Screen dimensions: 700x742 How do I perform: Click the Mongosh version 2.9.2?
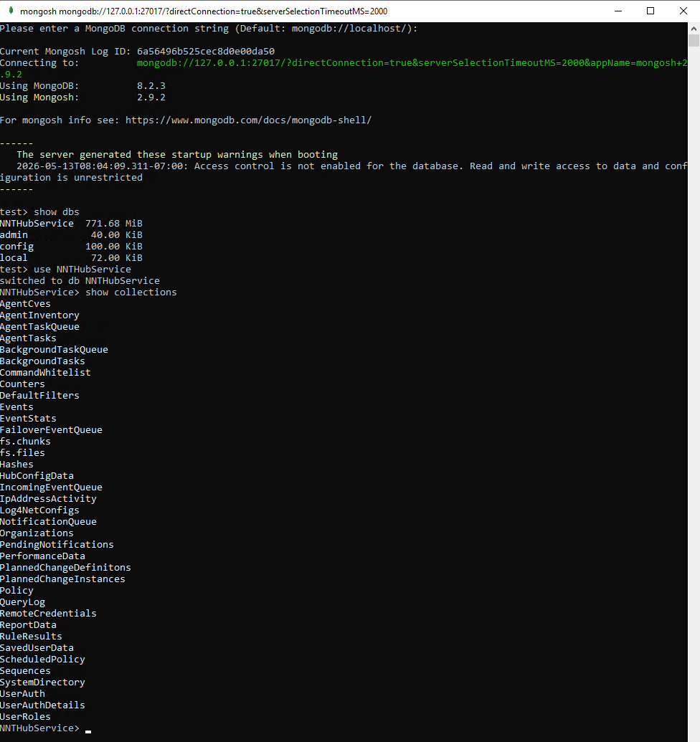pyautogui.click(x=151, y=97)
